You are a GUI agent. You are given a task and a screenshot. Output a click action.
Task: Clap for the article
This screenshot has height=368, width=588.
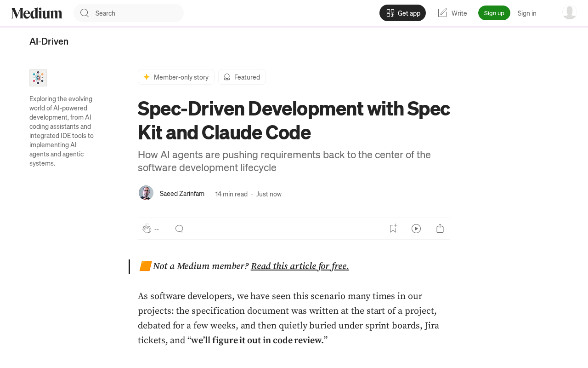[147, 229]
